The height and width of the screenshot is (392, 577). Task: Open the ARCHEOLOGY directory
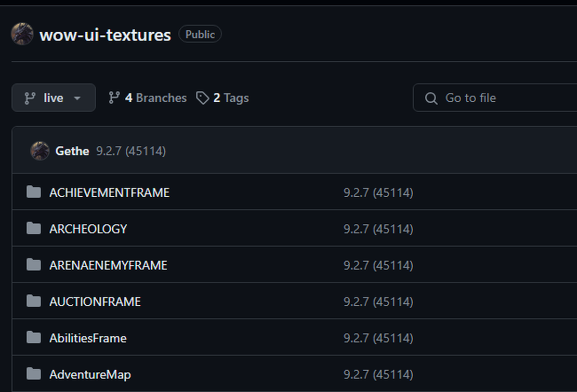(88, 229)
